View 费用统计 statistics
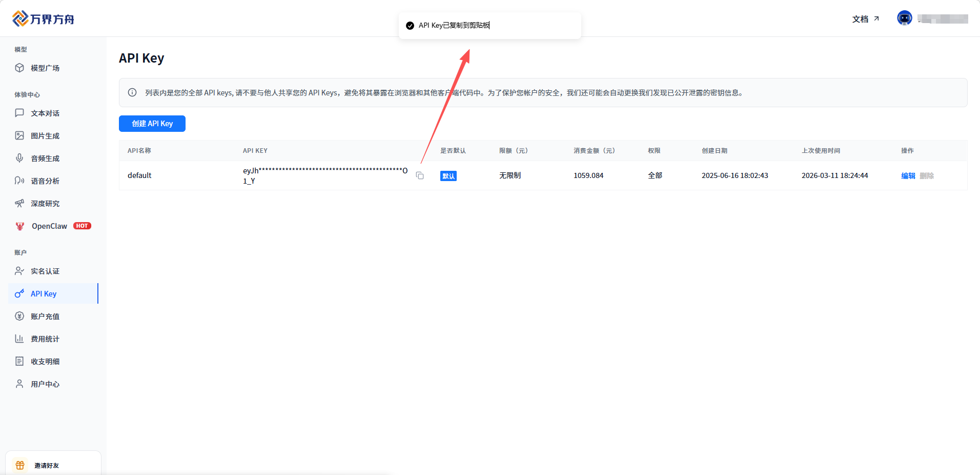This screenshot has width=980, height=475. click(x=45, y=339)
